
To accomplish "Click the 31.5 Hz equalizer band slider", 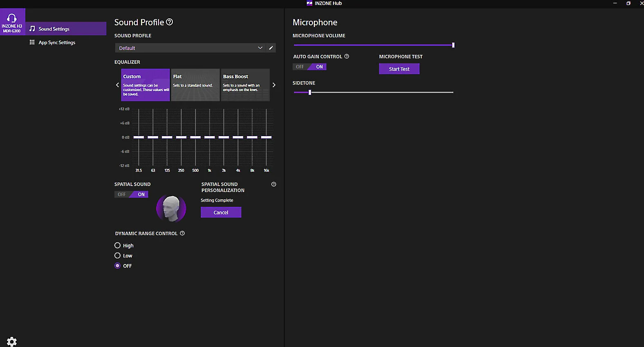I will (139, 137).
